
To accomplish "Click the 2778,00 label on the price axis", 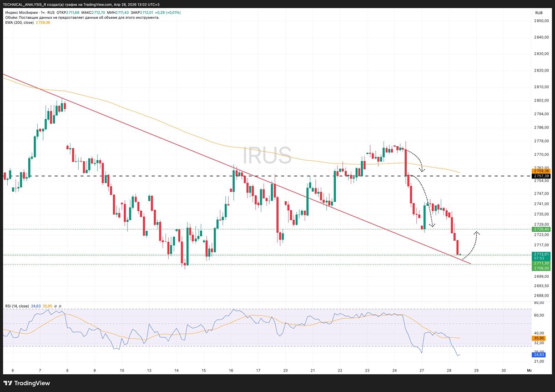I will (541, 141).
